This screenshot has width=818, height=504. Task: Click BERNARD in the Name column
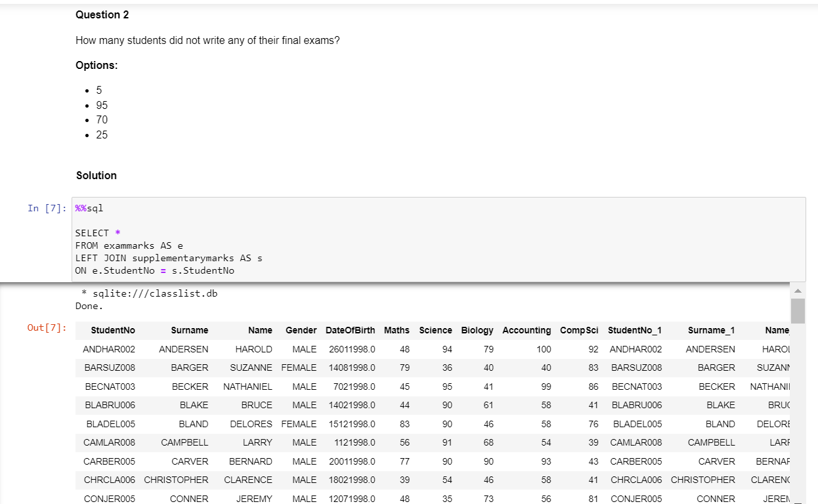point(251,461)
